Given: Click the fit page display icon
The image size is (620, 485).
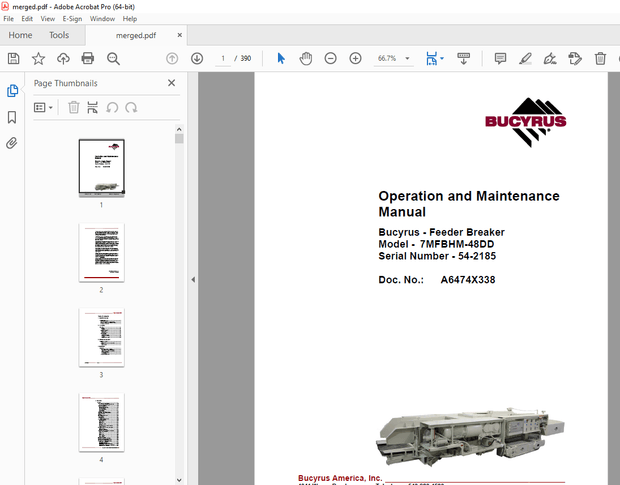Looking at the screenshot, I should 431,59.
